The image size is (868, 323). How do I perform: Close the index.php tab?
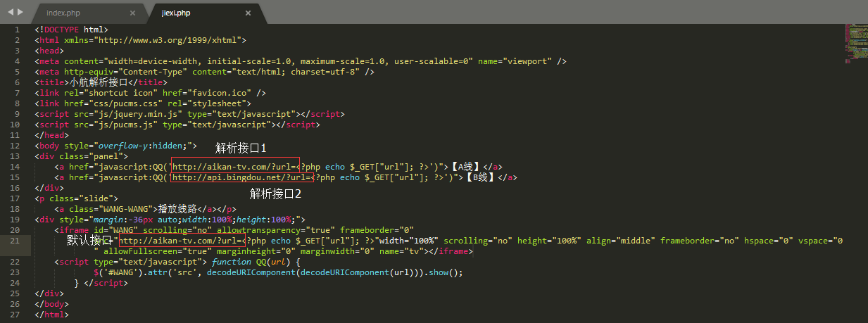132,13
